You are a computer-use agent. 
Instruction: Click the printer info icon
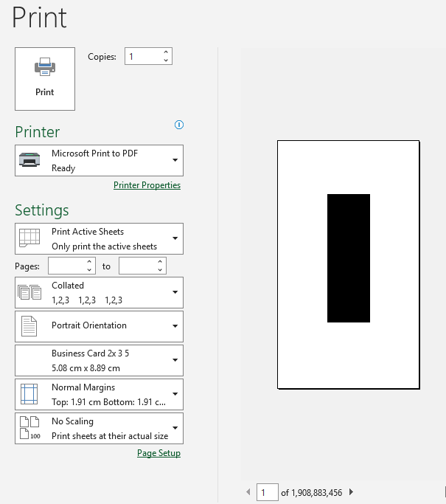pyautogui.click(x=178, y=125)
